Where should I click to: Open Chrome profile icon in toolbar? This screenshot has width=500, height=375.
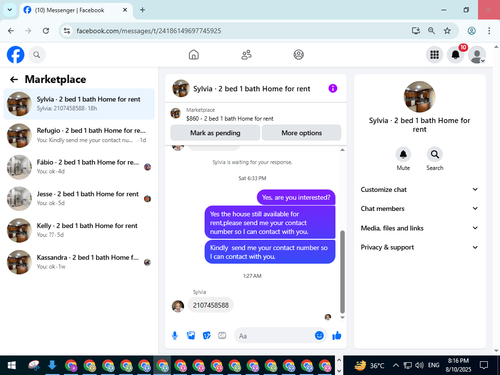point(471,31)
